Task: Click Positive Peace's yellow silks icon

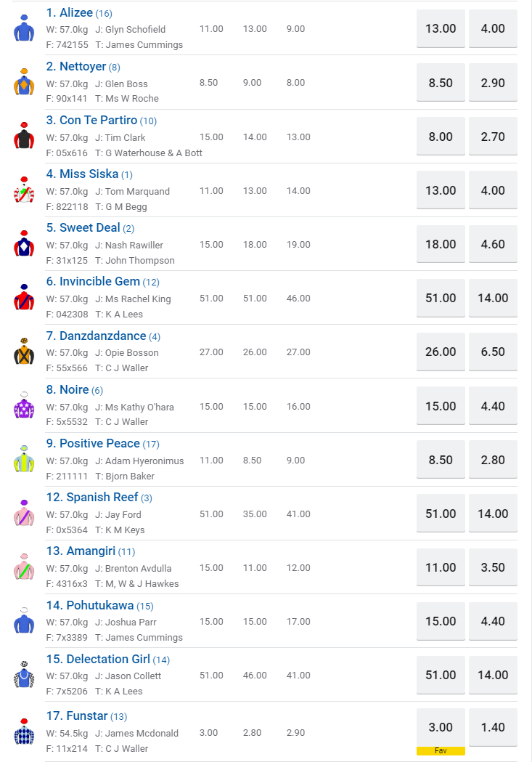Action: 24,459
